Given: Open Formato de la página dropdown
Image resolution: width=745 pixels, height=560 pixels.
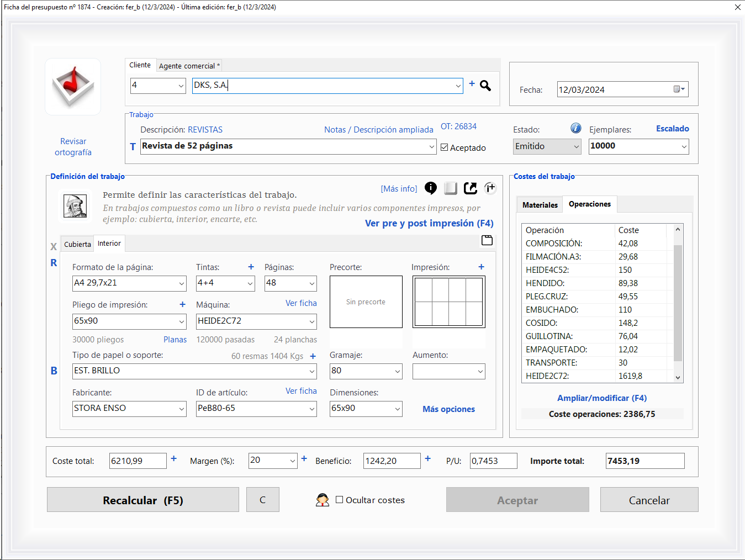Looking at the screenshot, I should coord(182,284).
